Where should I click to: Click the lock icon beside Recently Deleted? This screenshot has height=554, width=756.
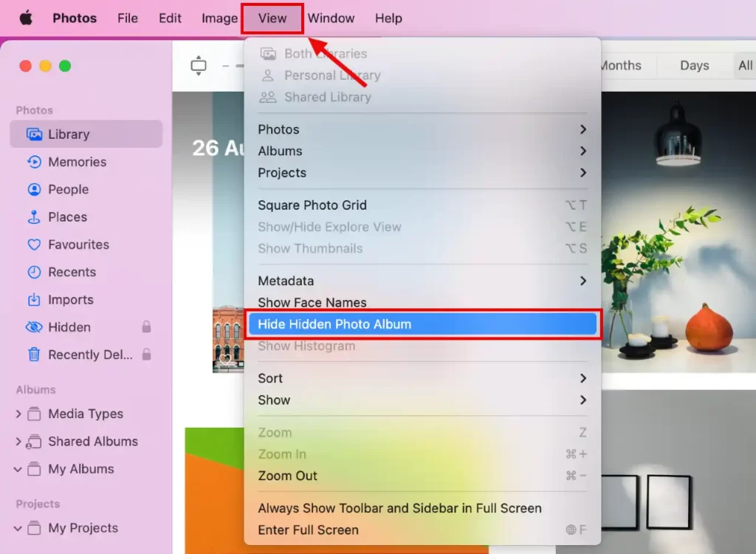pyautogui.click(x=147, y=355)
